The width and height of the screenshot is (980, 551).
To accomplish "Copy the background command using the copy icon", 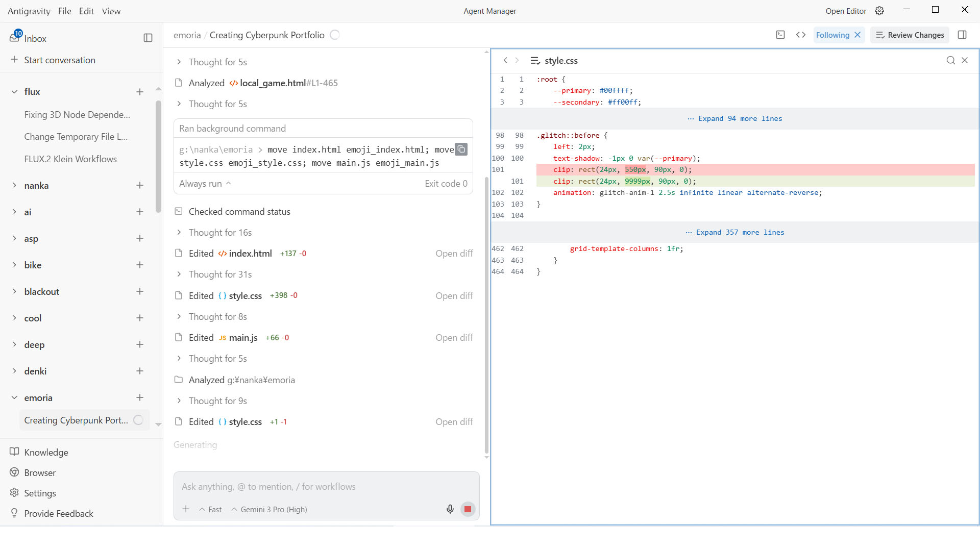I will (461, 149).
